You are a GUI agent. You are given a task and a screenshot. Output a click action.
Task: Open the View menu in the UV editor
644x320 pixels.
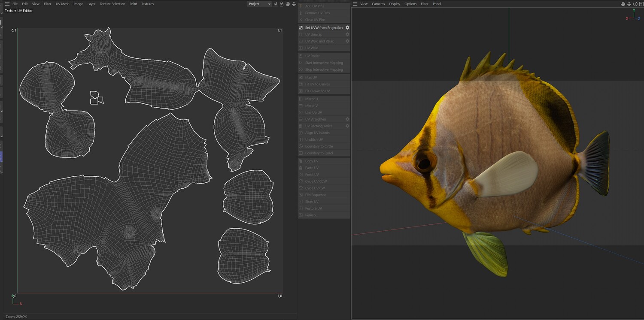pos(36,4)
